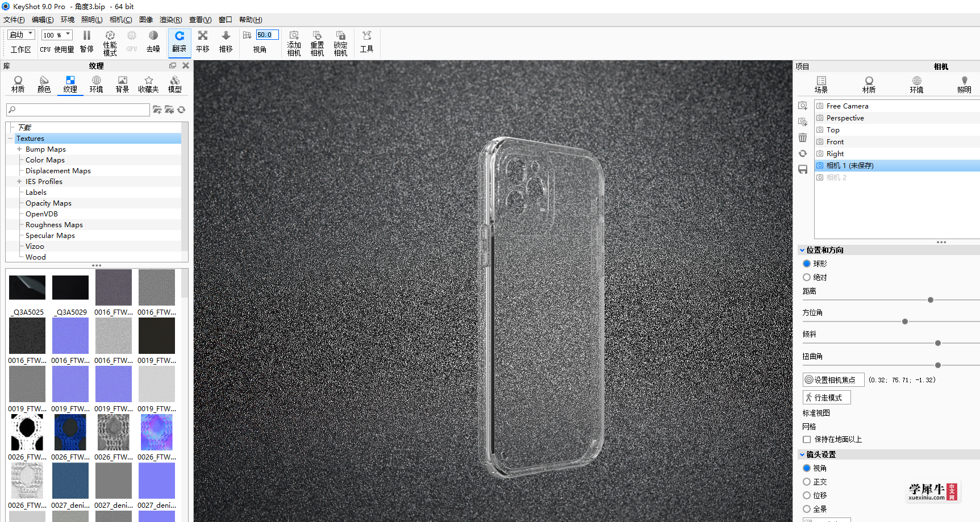Adjust the 方位角 azimuth slider handle
980x522 pixels.
(x=905, y=321)
